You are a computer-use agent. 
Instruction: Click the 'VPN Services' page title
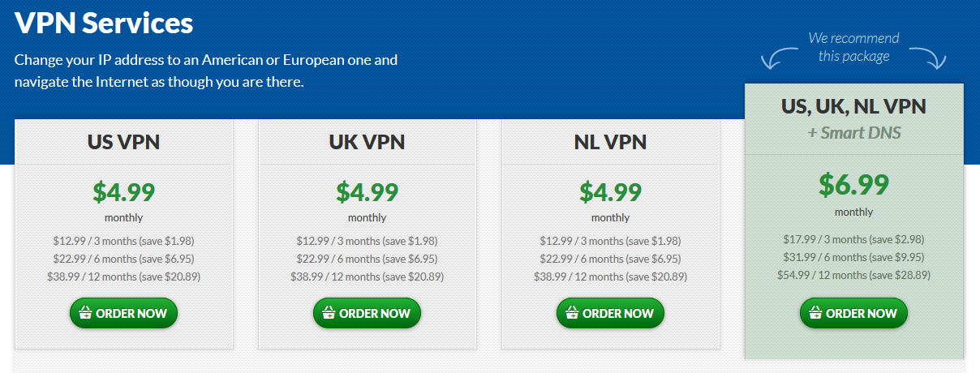click(x=104, y=23)
